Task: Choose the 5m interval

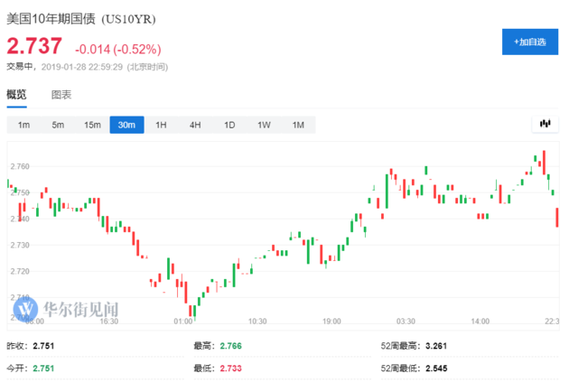Action: [x=58, y=125]
